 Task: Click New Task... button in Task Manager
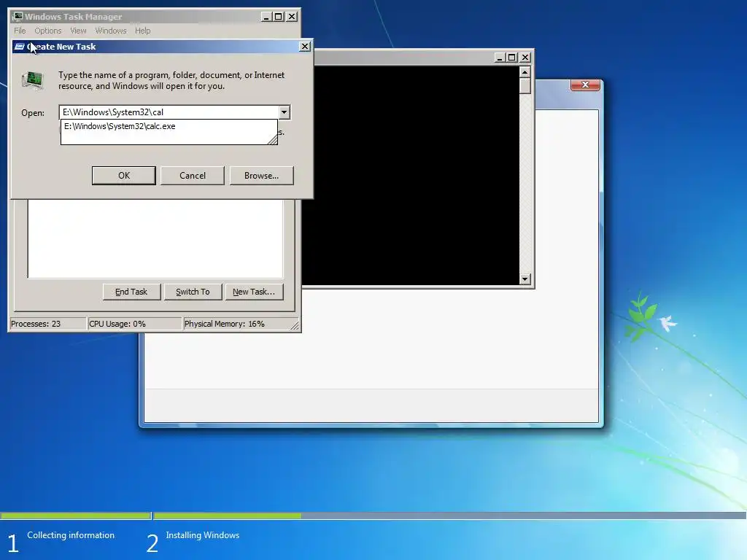click(254, 292)
